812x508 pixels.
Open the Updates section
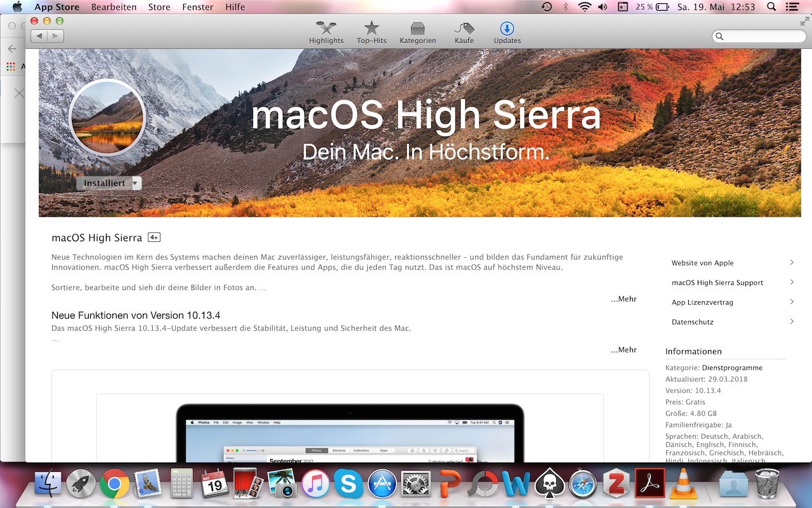pos(507,32)
